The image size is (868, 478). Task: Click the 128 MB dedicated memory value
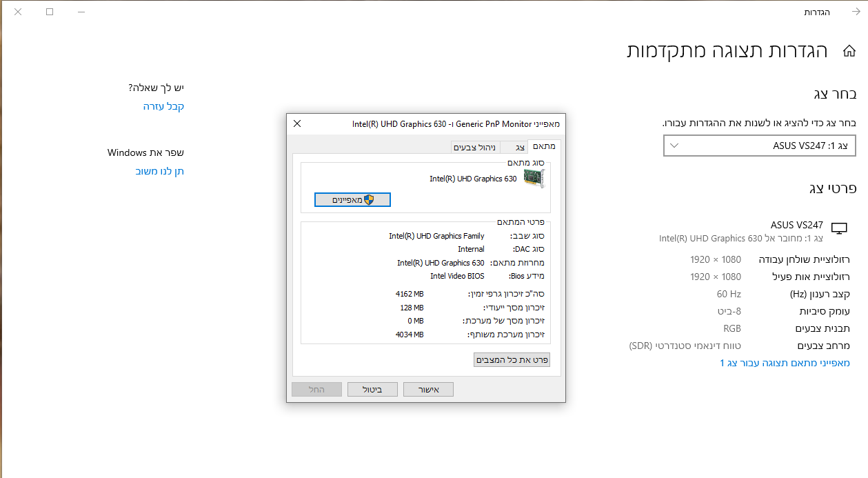[x=412, y=308]
